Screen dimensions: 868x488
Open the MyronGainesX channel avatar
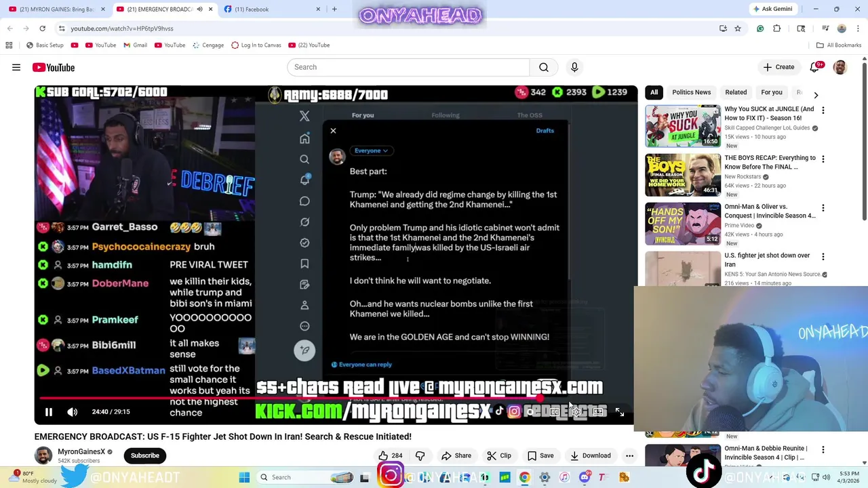pyautogui.click(x=43, y=455)
